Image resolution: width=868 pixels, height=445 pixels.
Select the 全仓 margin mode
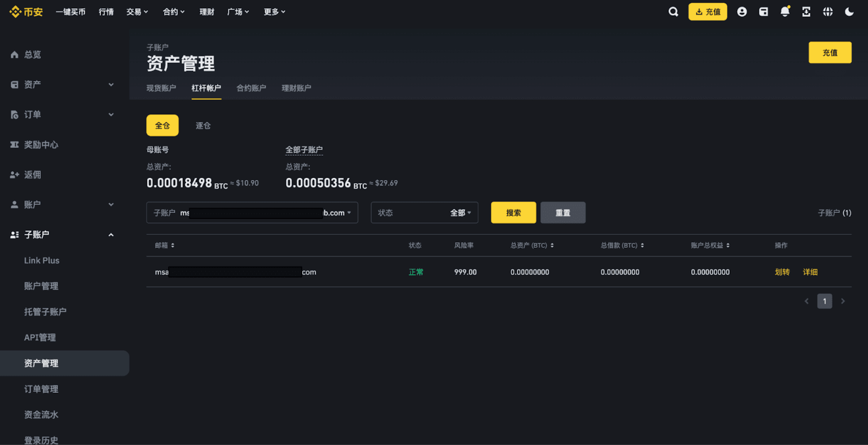click(162, 126)
